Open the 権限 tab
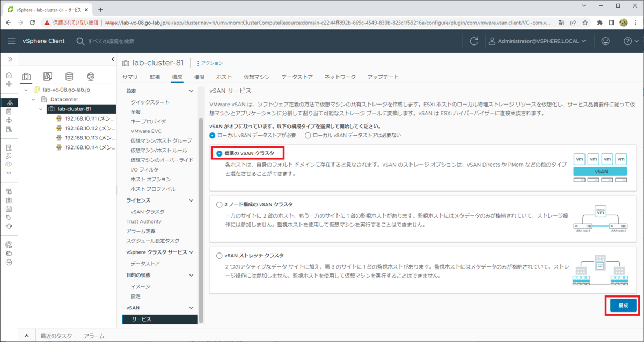The width and height of the screenshot is (644, 342). coord(199,77)
